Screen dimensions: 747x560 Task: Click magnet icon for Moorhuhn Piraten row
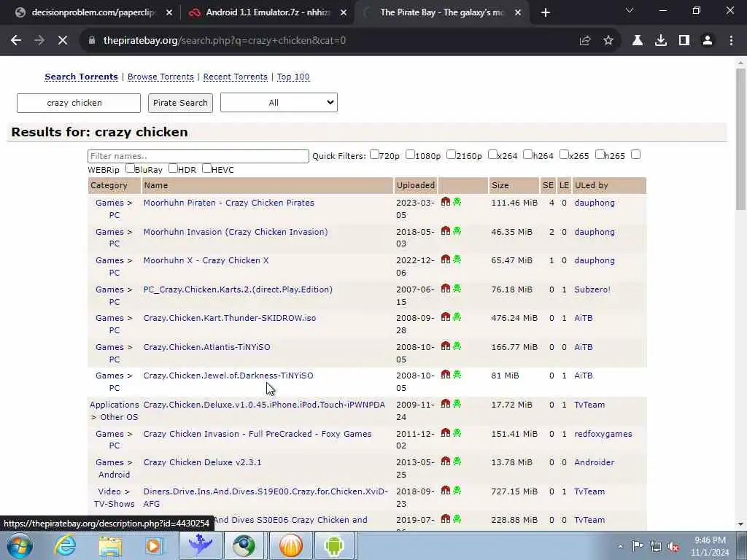(x=446, y=201)
